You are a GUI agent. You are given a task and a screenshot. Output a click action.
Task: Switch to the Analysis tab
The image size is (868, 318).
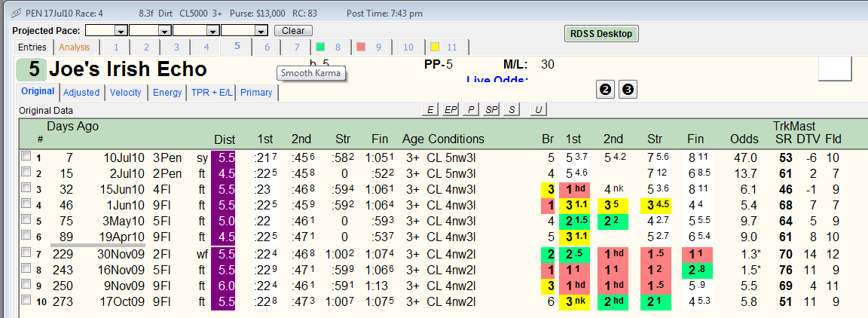pos(75,47)
